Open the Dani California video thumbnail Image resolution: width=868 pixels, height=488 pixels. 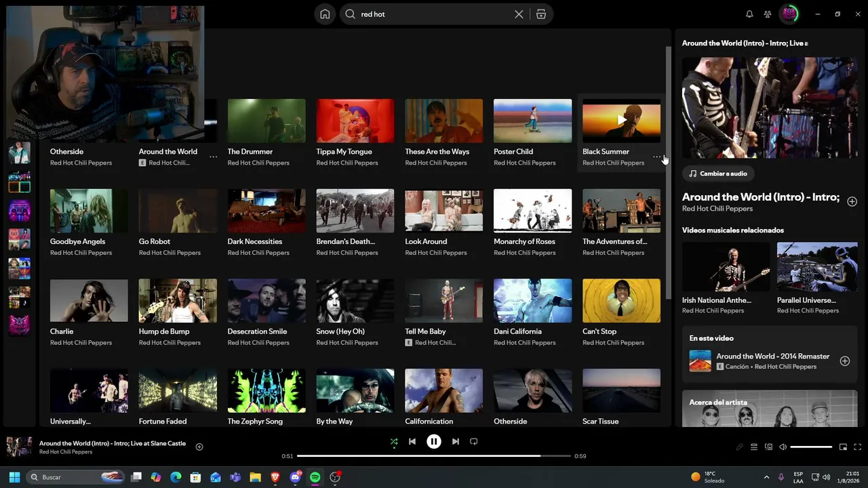pyautogui.click(x=532, y=300)
